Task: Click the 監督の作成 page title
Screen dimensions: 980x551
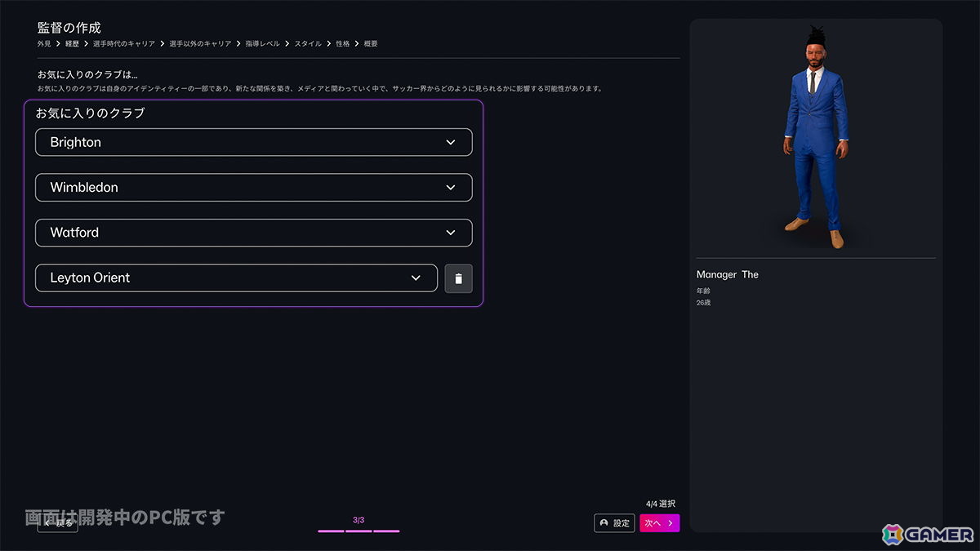Action: (69, 28)
